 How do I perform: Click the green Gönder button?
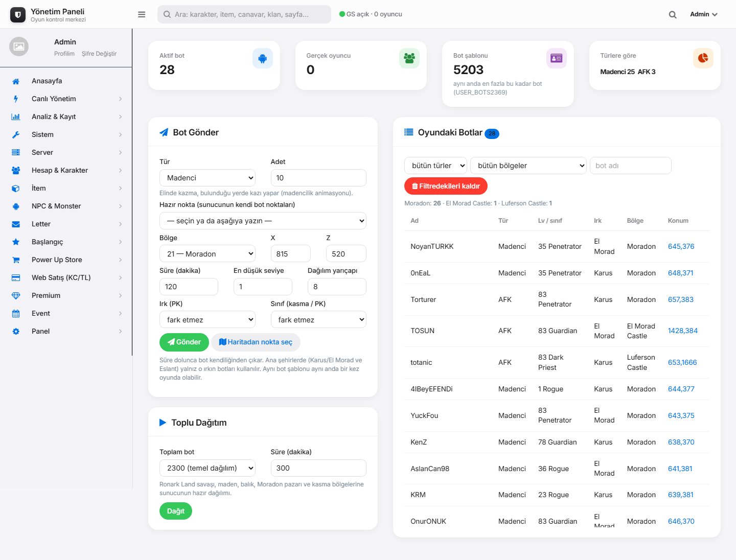pos(184,342)
